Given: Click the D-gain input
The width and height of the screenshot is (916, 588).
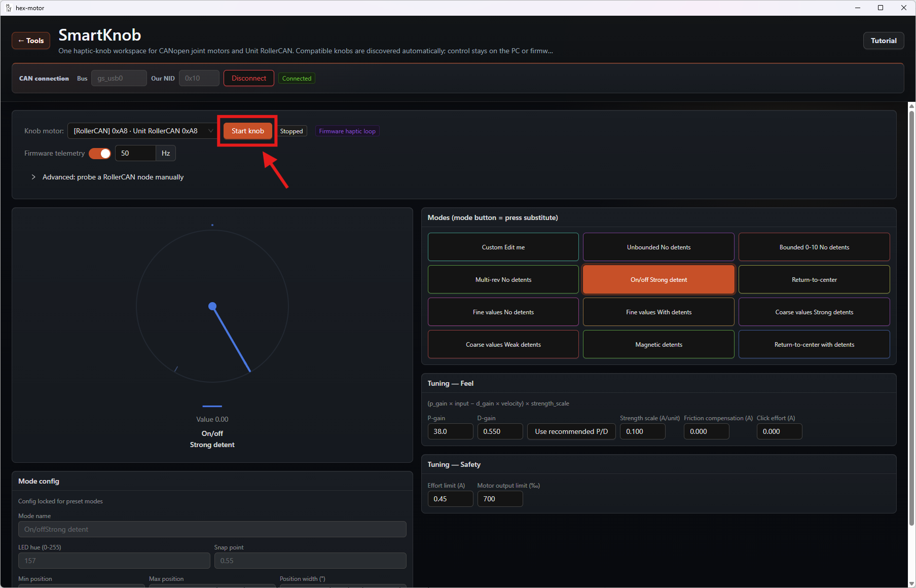Looking at the screenshot, I should [500, 431].
